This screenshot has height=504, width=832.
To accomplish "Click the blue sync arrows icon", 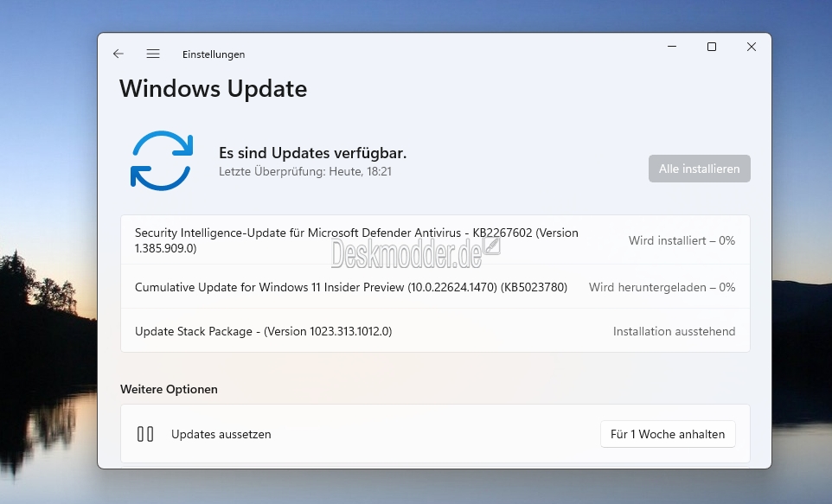I will tap(162, 161).
